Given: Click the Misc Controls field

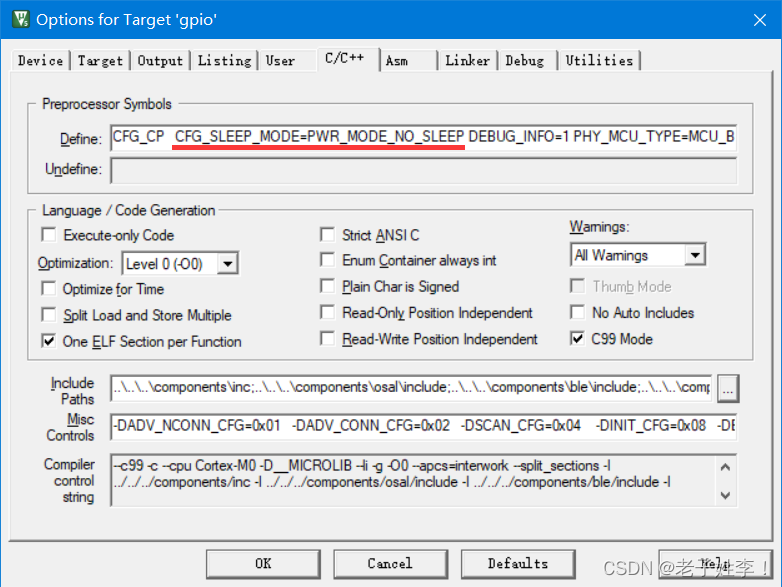Looking at the screenshot, I should [423, 426].
